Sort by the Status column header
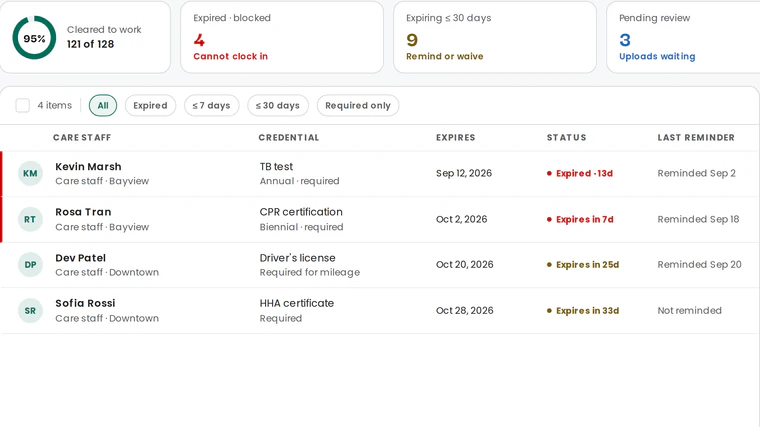Image resolution: width=760 pixels, height=427 pixels. click(567, 138)
